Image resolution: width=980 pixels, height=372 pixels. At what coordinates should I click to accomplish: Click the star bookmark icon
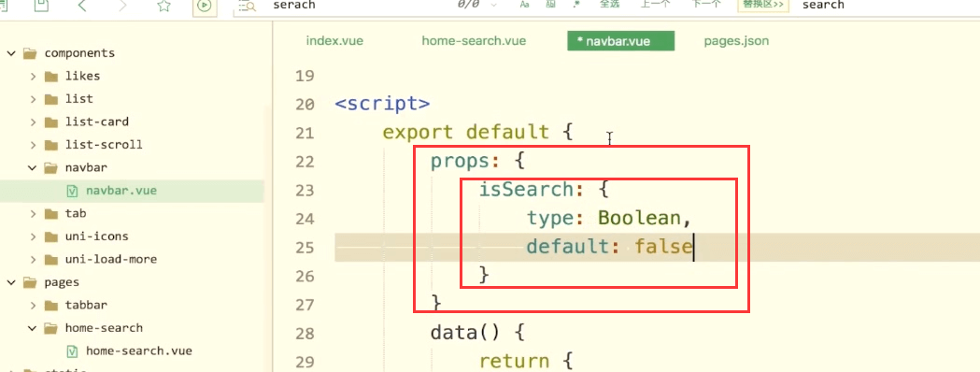(163, 6)
